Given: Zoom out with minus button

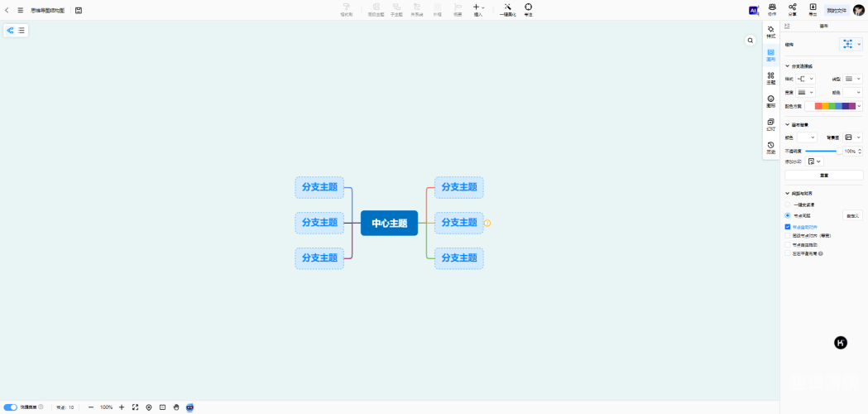Looking at the screenshot, I should coord(91,407).
